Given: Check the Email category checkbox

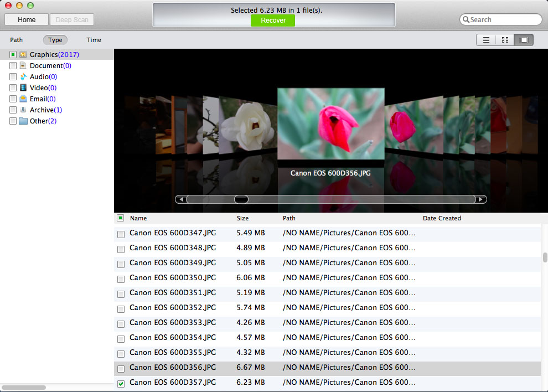Looking at the screenshot, I should [x=13, y=99].
